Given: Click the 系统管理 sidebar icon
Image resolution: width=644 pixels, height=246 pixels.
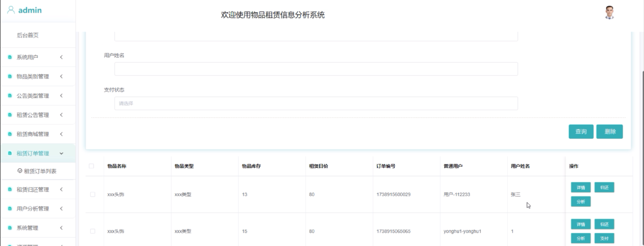Looking at the screenshot, I should tap(10, 228).
